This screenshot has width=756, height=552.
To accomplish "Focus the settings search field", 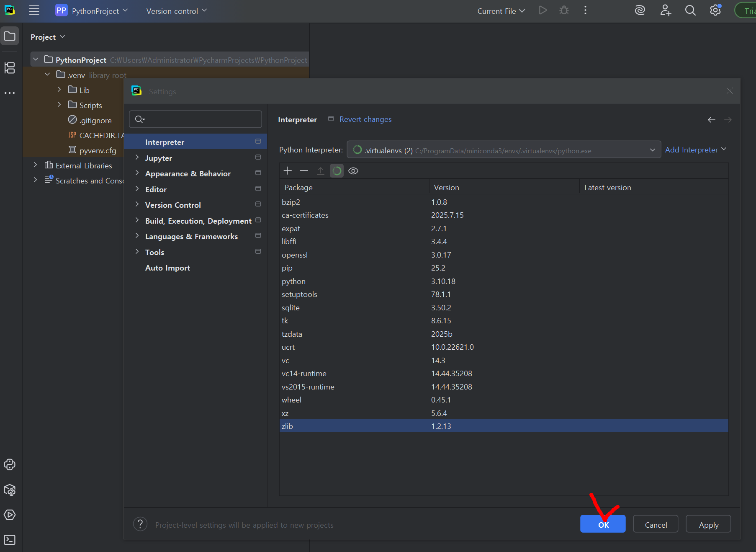I will (195, 119).
